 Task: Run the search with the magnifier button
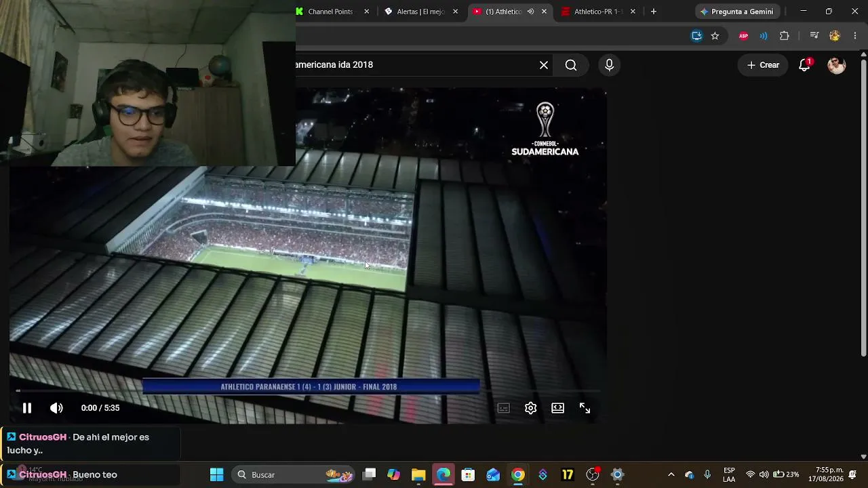pos(571,65)
